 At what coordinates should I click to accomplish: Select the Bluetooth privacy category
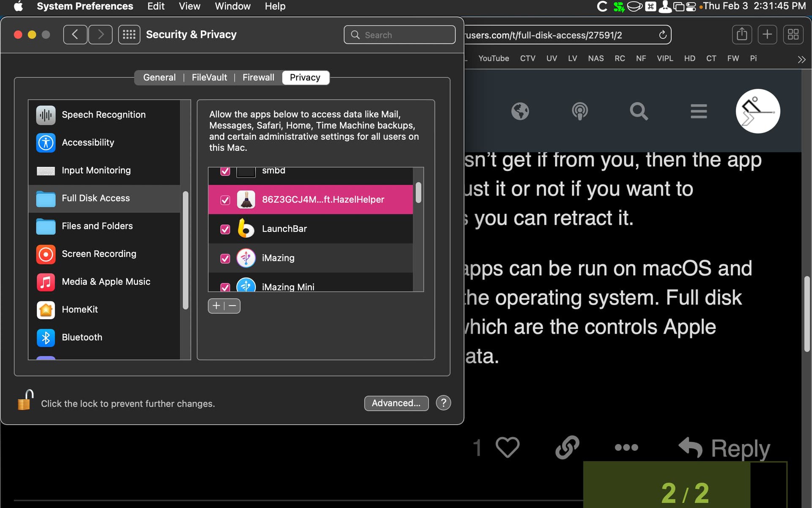[104, 337]
